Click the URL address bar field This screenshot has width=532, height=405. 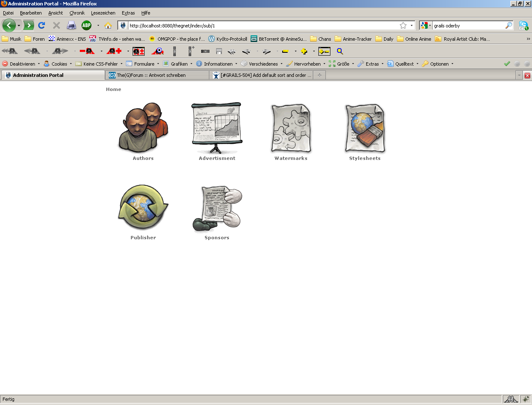point(262,25)
